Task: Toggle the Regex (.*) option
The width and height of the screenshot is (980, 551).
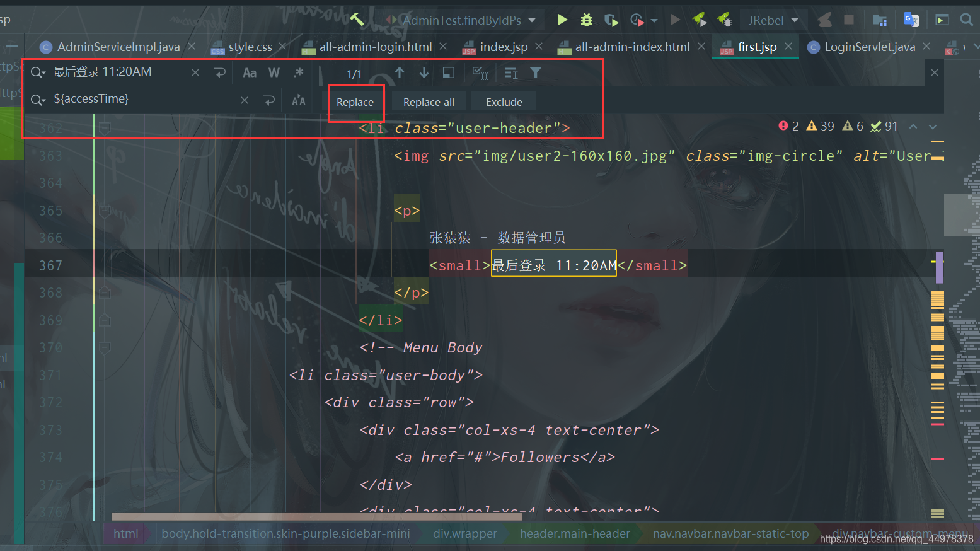Action: click(x=299, y=72)
